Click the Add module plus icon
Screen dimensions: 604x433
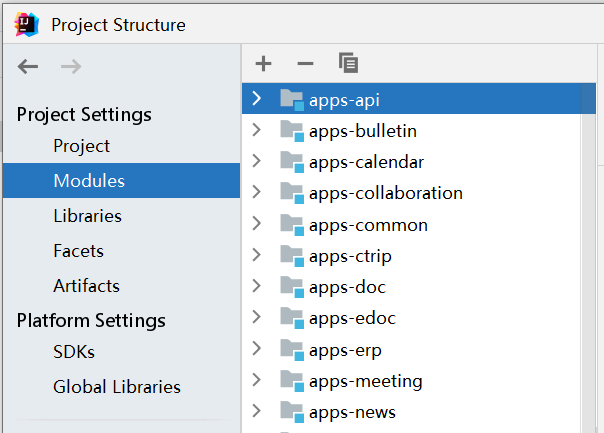(263, 64)
